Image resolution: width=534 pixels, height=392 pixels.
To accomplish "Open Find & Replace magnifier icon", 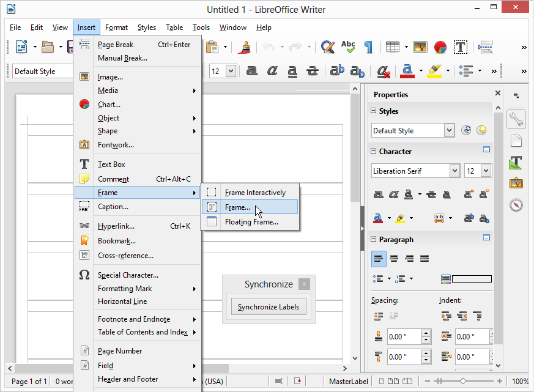I will tap(328, 46).
